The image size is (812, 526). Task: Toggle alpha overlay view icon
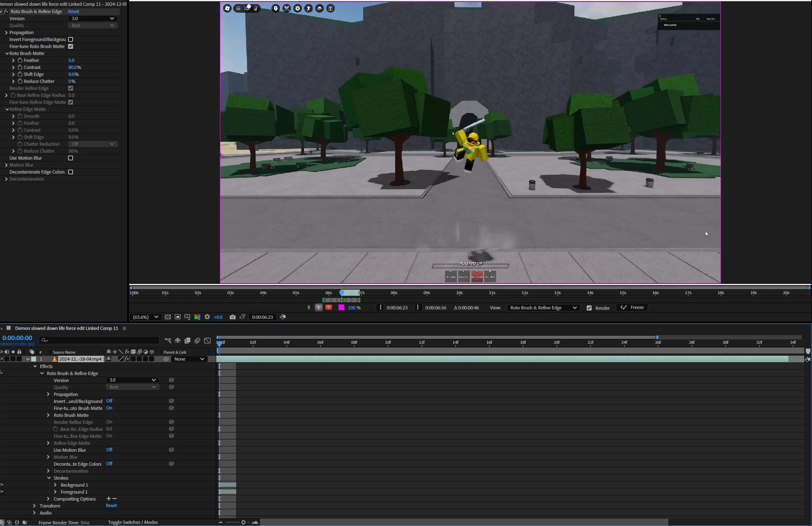[x=329, y=307]
